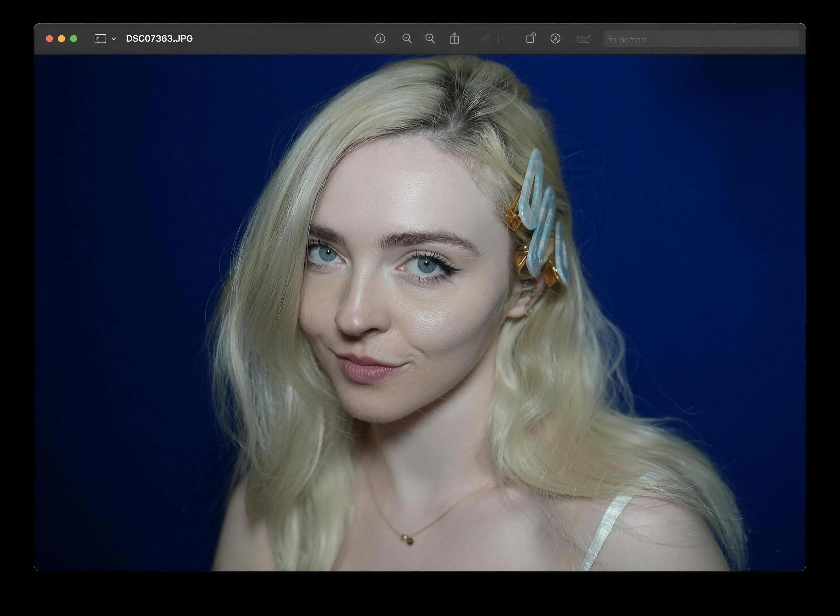Enter full screen with the green button
Image resolution: width=840 pixels, height=616 pixels.
74,38
